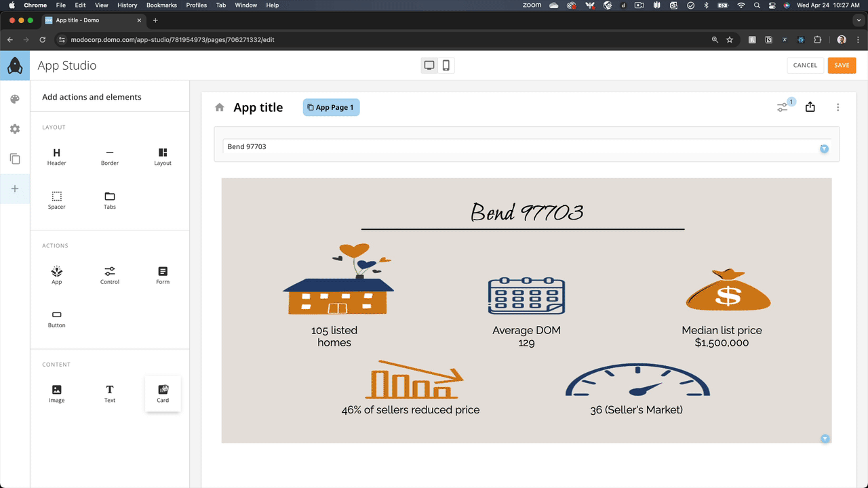Insert a Control action element

tap(109, 274)
